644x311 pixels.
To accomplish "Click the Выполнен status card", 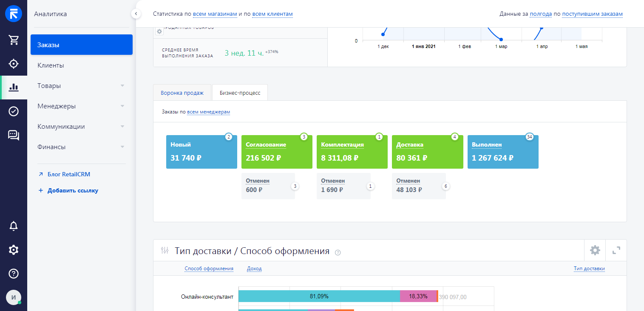I will pos(502,152).
